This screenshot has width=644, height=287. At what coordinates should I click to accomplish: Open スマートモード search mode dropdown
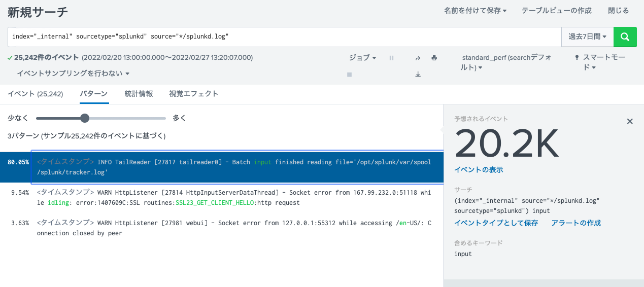click(600, 62)
